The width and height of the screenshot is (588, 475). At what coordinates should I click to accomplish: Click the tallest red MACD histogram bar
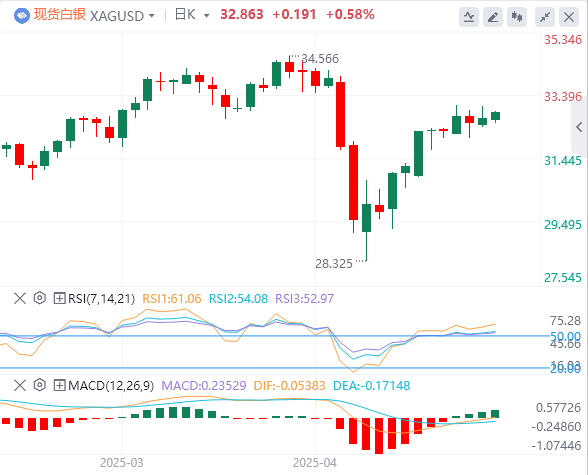379,436
